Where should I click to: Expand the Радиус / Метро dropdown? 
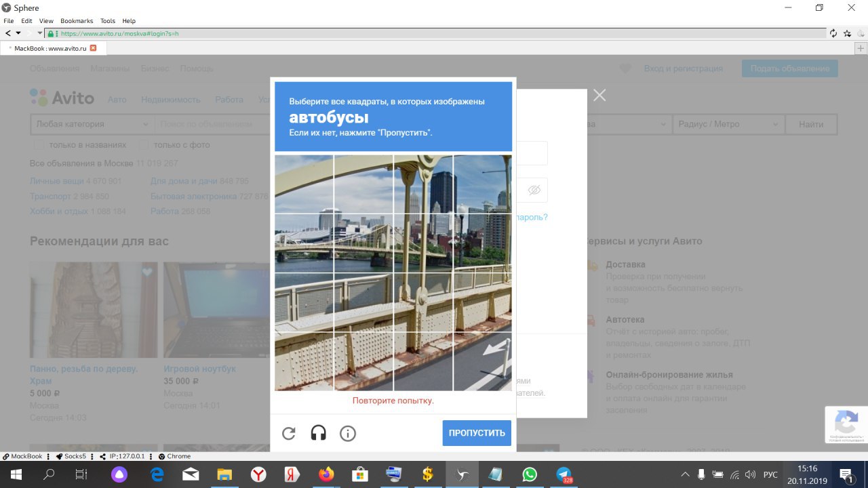[728, 124]
